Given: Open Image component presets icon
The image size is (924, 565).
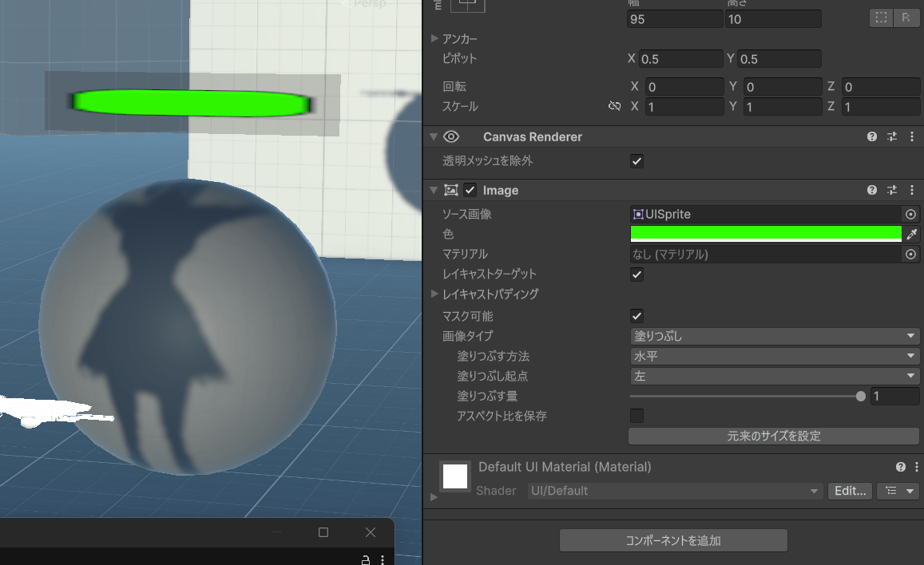Looking at the screenshot, I should coord(892,190).
